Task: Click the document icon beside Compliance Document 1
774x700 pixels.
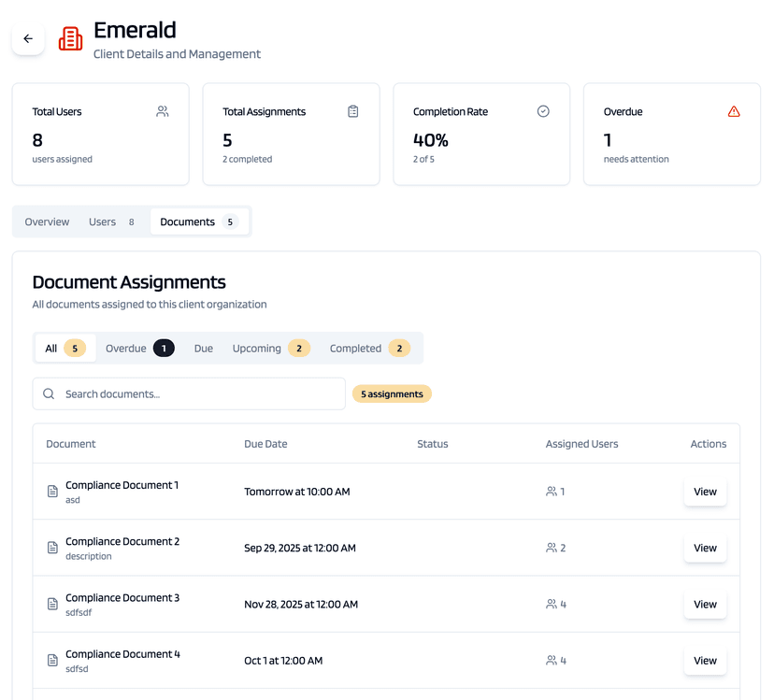Action: (52, 491)
